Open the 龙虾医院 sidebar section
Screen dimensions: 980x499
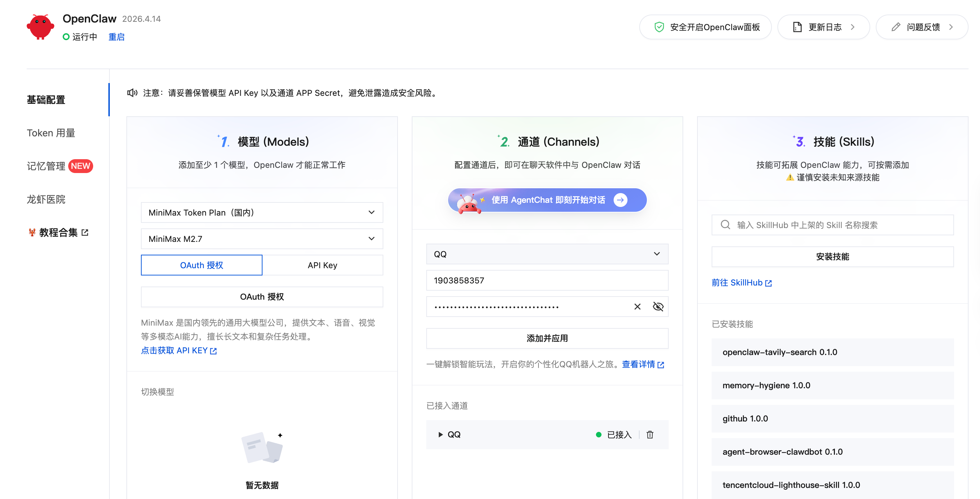pyautogui.click(x=46, y=199)
